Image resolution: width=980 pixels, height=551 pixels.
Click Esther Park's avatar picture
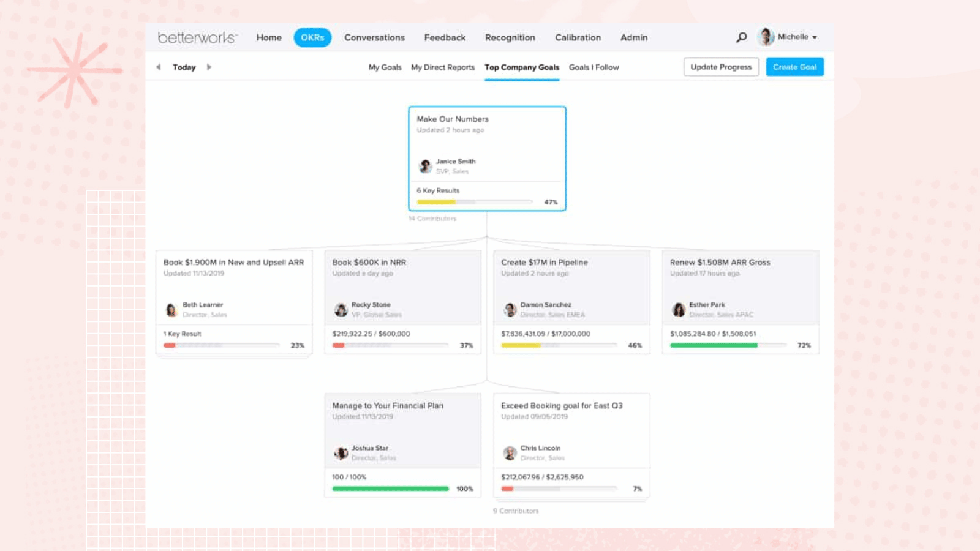[679, 309]
